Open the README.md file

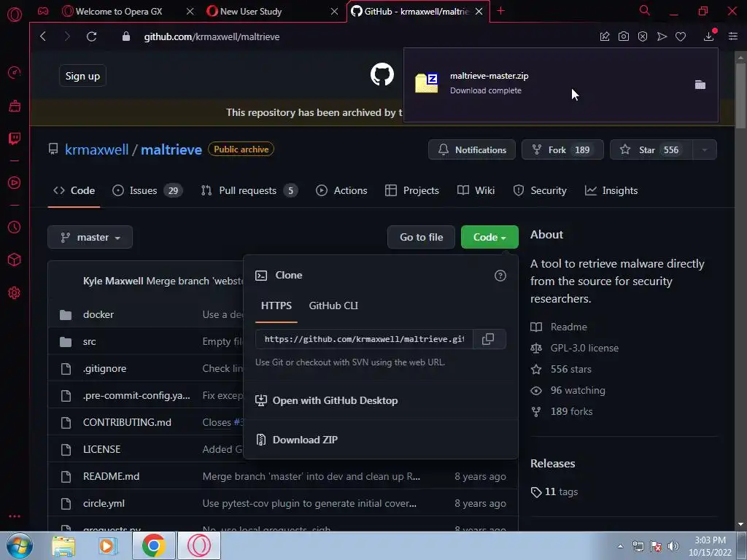click(x=111, y=477)
